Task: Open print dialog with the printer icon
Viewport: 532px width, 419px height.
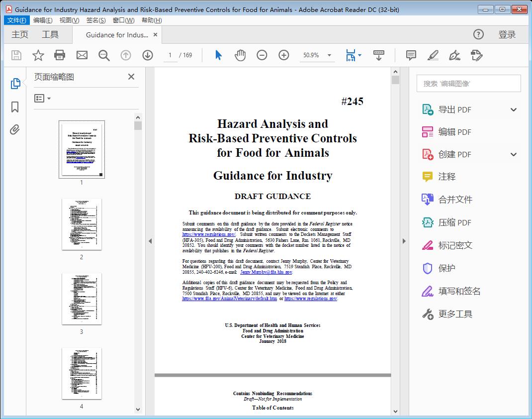Action: tap(60, 55)
